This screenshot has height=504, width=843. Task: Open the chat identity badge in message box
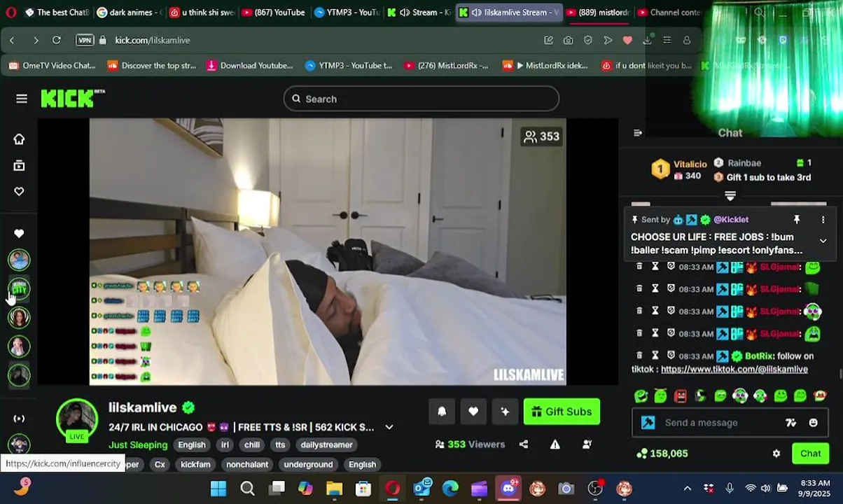(x=648, y=423)
